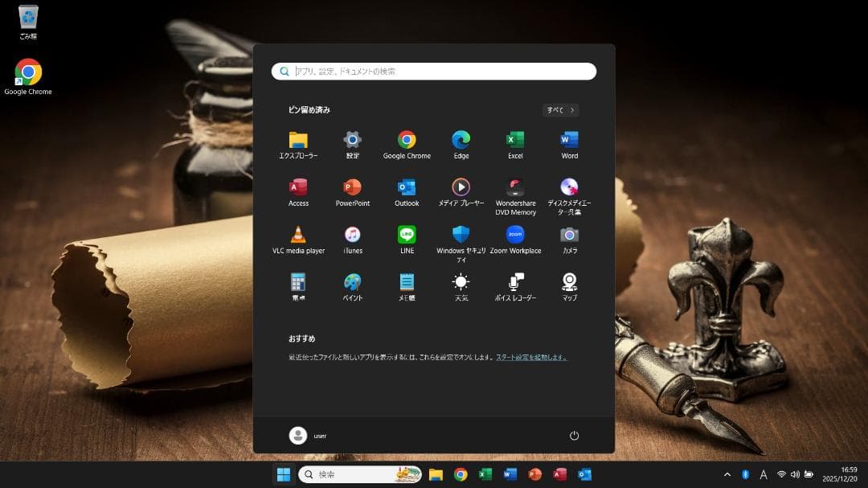Click the Start menu search field

pyautogui.click(x=433, y=71)
